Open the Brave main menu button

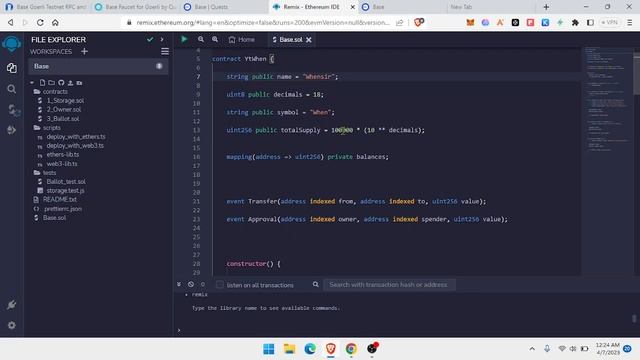click(x=630, y=22)
